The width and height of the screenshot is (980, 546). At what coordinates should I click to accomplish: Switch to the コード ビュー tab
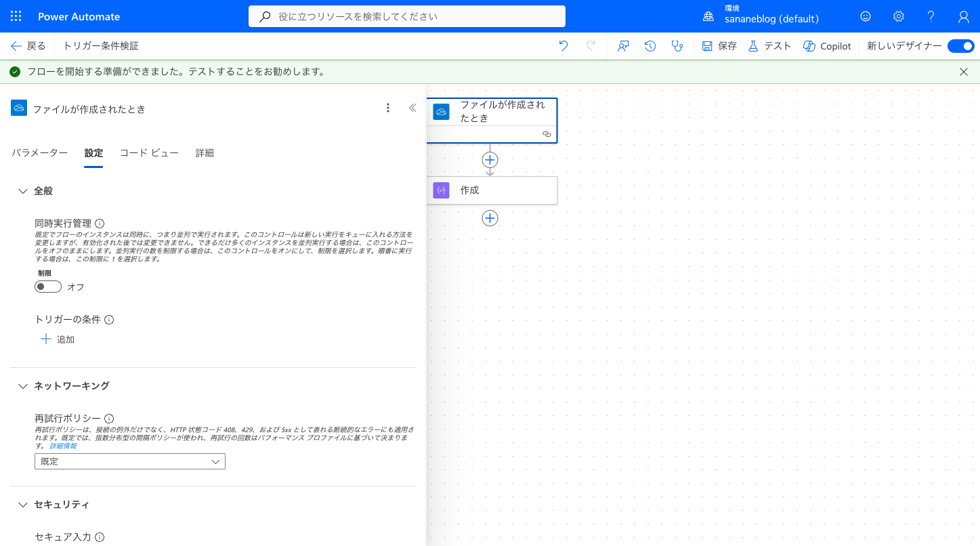coord(149,153)
